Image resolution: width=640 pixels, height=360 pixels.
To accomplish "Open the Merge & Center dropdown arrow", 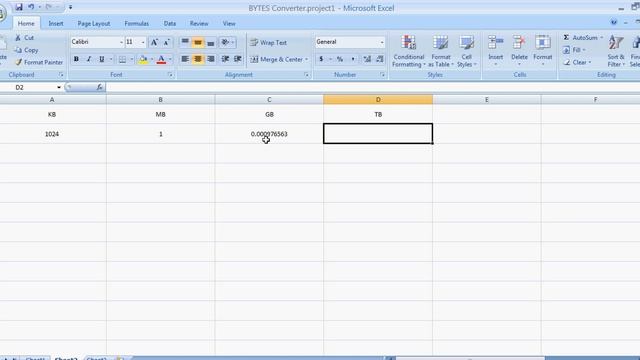I will (x=307, y=60).
